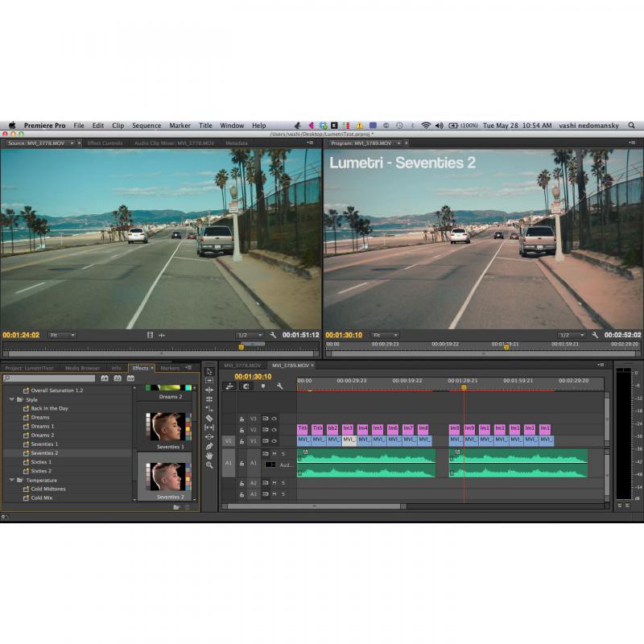
Task: Solo audio track A2
Action: pyautogui.click(x=283, y=483)
